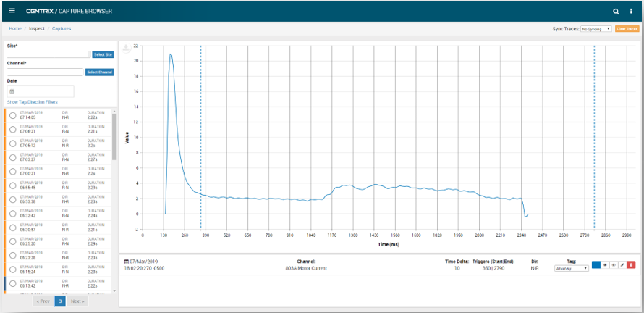644x313 pixels.
Task: Open the Sync Traces dropdown
Action: coord(596,29)
